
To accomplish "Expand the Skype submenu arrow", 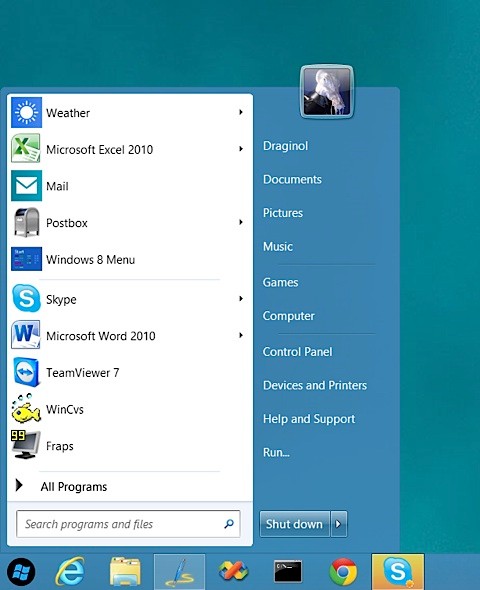I will coord(241,298).
